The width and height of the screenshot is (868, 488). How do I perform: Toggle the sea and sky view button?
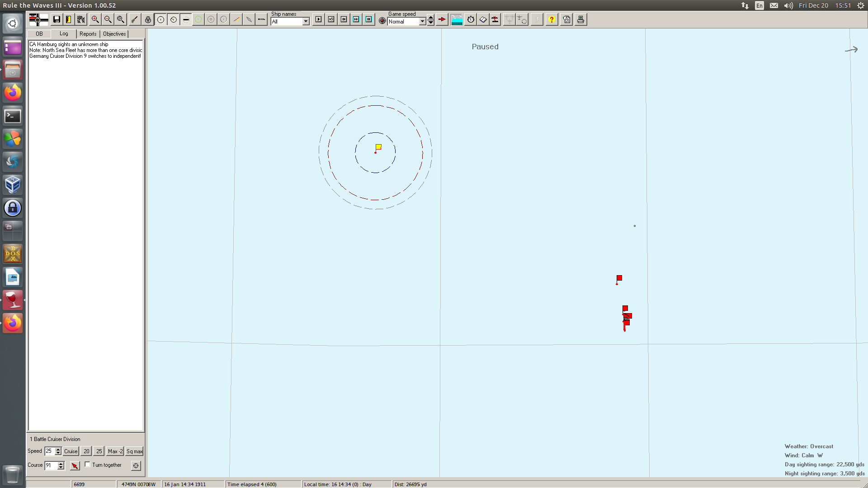point(457,19)
